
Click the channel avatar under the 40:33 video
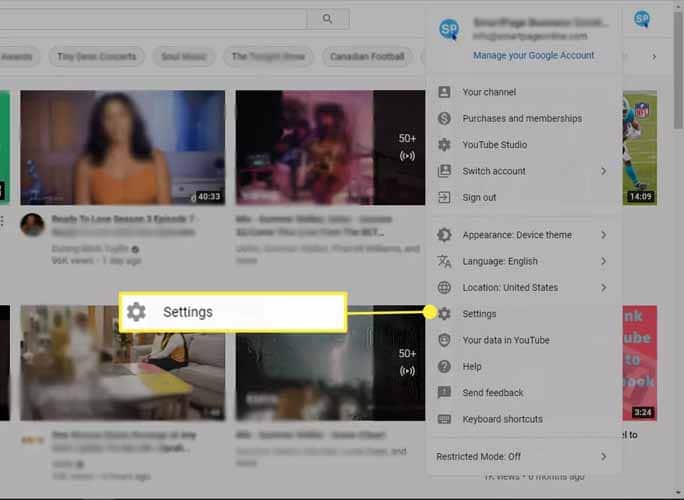[32, 225]
